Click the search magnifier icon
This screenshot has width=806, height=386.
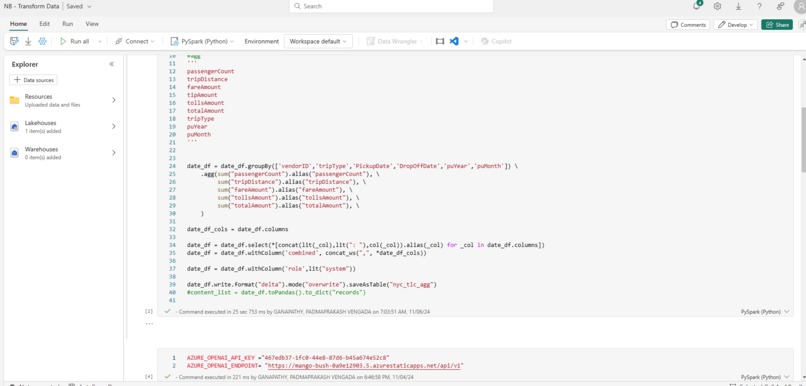coord(297,6)
